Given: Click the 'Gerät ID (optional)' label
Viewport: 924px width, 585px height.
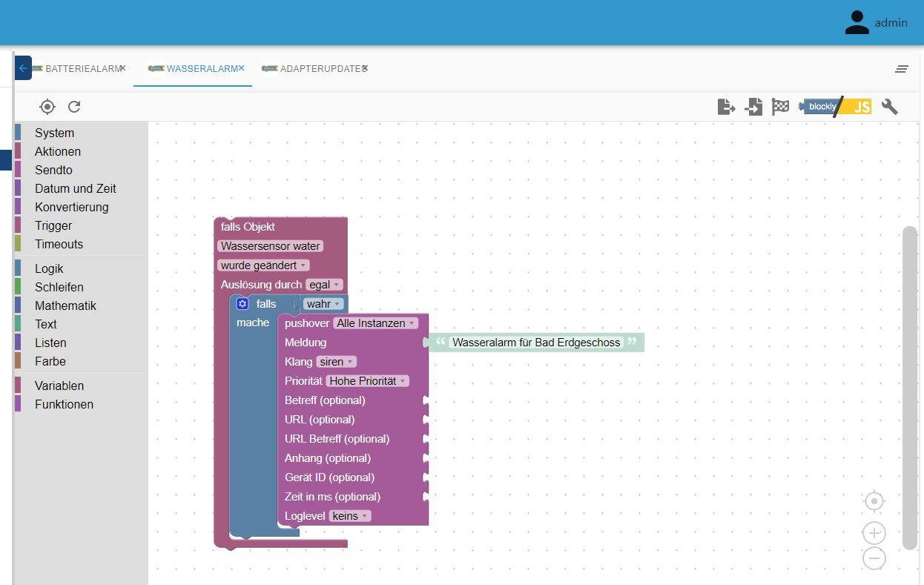Looking at the screenshot, I should click(x=329, y=477).
